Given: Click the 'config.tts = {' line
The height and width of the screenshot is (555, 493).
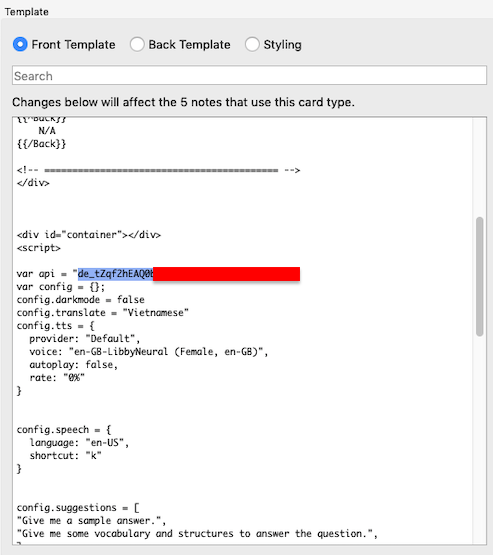Looking at the screenshot, I should click(55, 326).
